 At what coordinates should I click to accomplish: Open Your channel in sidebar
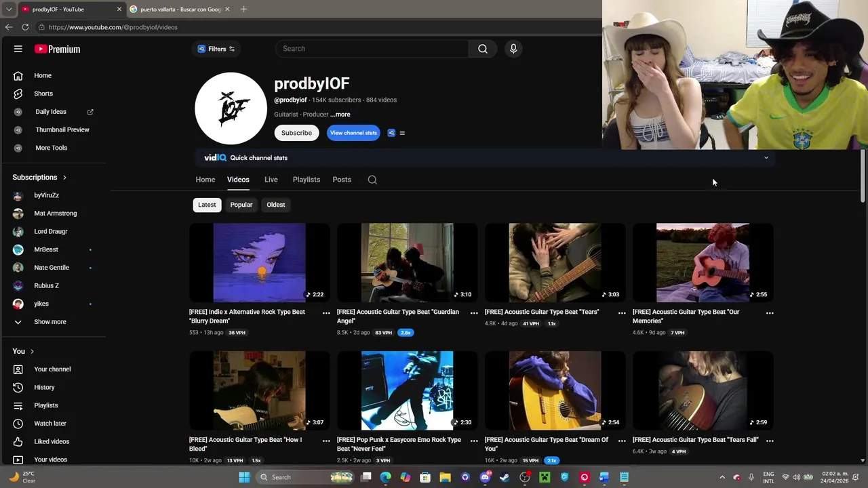point(52,369)
